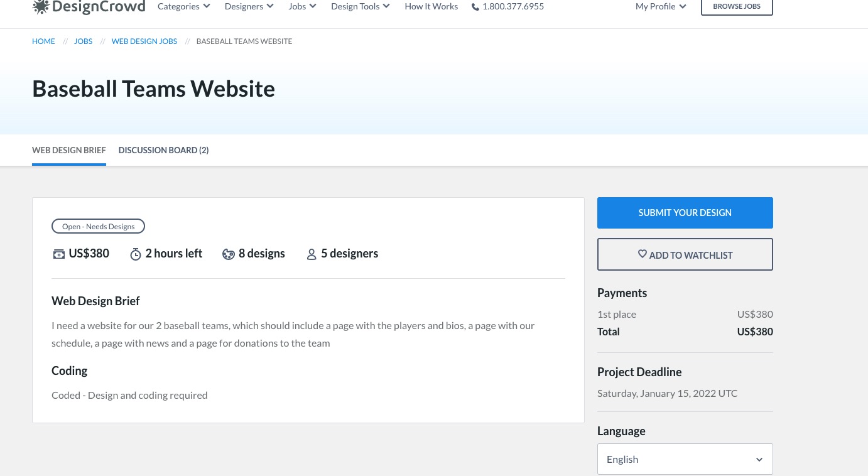Click the Coding section heading
The height and width of the screenshot is (476, 868).
(69, 371)
